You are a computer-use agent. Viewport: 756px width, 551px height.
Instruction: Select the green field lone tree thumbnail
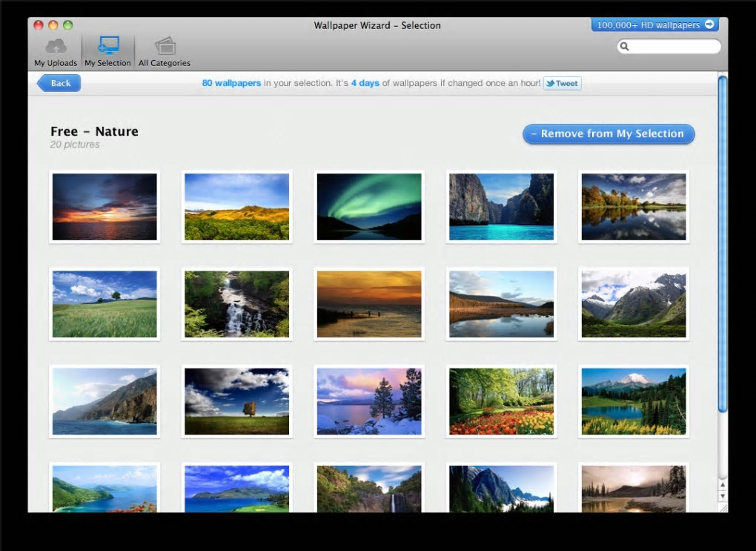pyautogui.click(x=105, y=304)
